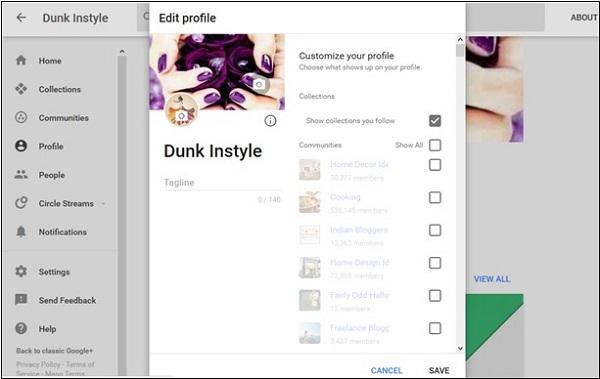Click the info icon under the cover photo
The image size is (600, 379).
(x=270, y=121)
